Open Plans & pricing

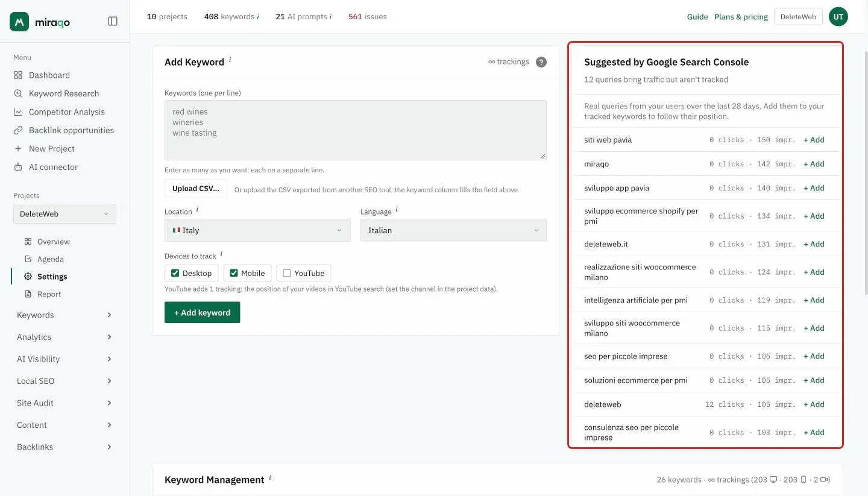pos(741,17)
